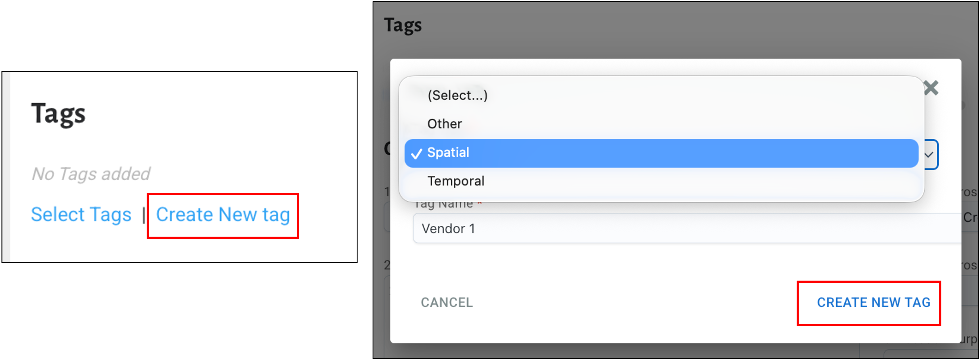Close the tag dialog with X icon
The height and width of the screenshot is (360, 980).
point(931,88)
